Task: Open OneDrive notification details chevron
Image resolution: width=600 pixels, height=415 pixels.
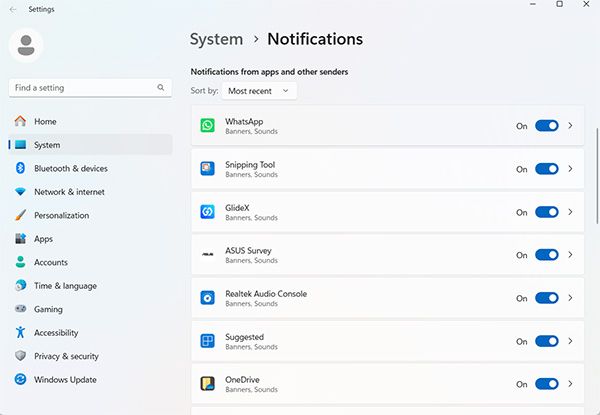Action: pos(570,384)
